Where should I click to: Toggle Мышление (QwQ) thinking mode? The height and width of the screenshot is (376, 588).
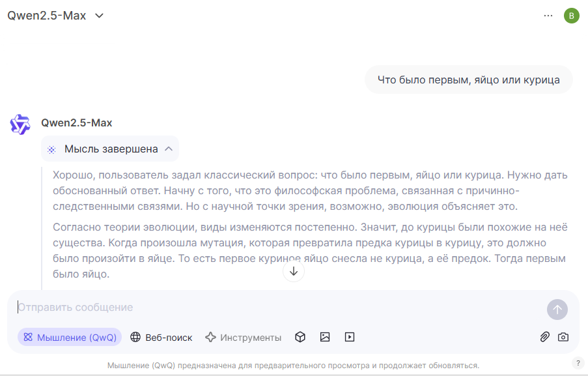coord(70,337)
